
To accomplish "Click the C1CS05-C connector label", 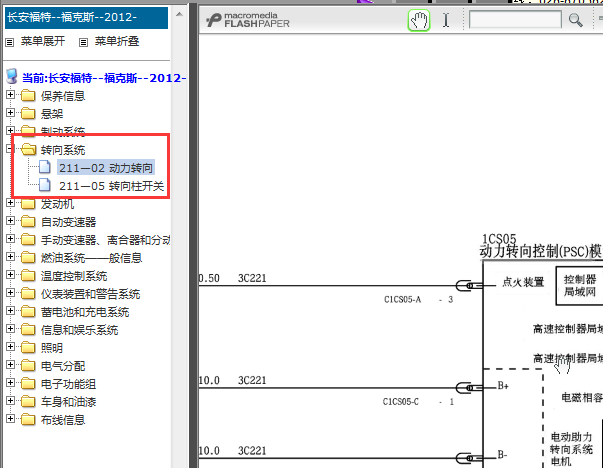I will (401, 402).
